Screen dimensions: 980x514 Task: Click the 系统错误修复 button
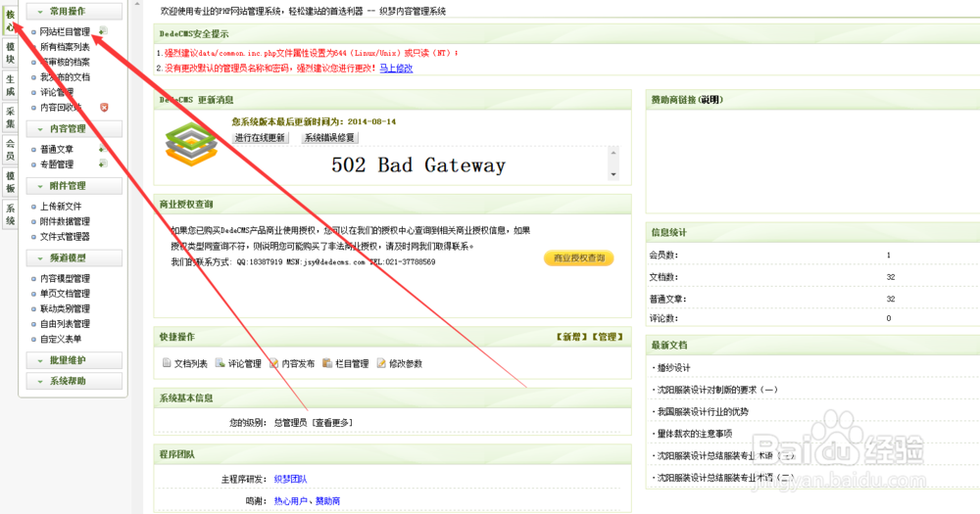click(329, 137)
